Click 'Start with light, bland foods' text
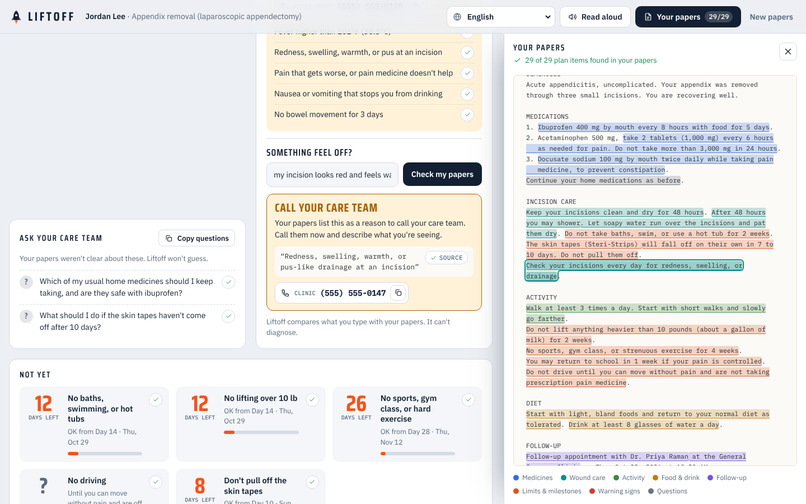Image resolution: width=806 pixels, height=504 pixels. [x=647, y=419]
